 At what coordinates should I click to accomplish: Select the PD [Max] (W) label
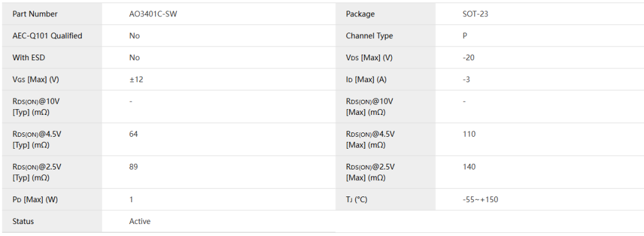tap(35, 200)
